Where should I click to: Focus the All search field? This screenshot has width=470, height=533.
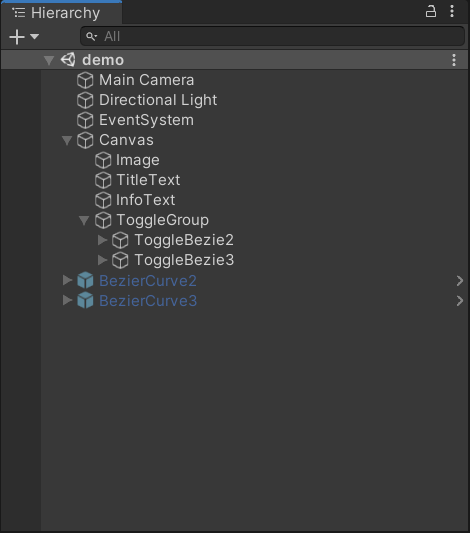click(x=273, y=36)
